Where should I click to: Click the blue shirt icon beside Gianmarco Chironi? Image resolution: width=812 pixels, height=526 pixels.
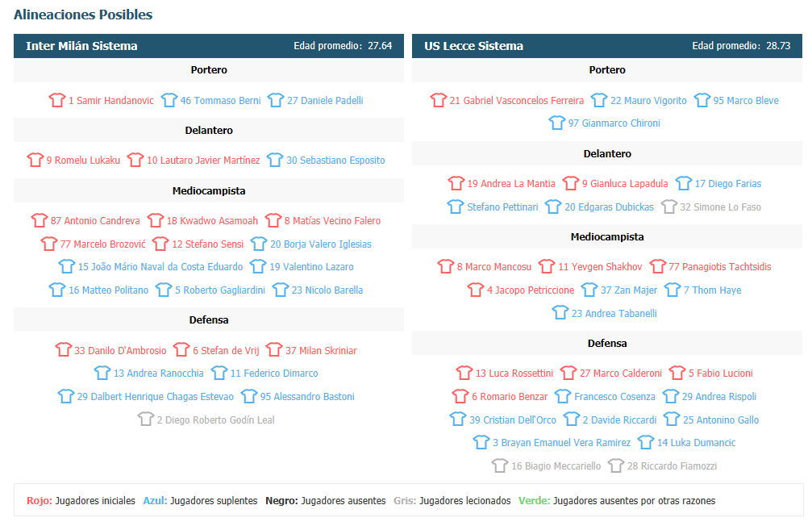(x=557, y=123)
